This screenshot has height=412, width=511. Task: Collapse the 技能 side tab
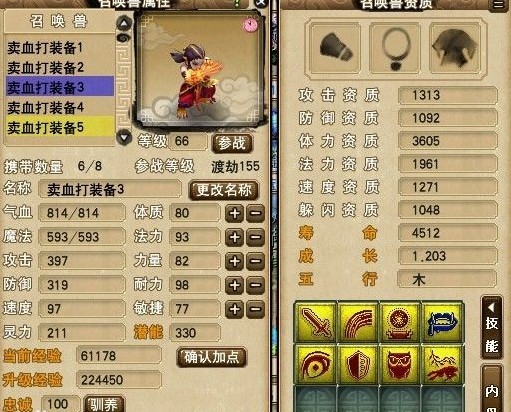492,328
